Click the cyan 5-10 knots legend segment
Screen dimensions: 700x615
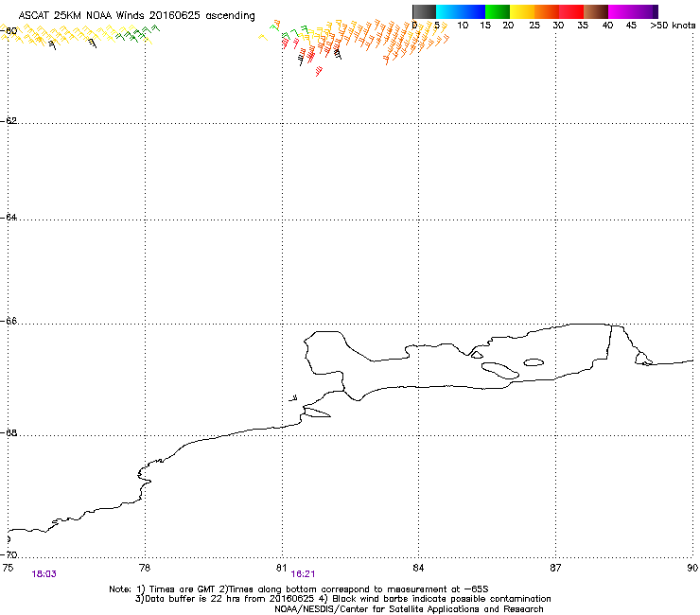click(448, 11)
